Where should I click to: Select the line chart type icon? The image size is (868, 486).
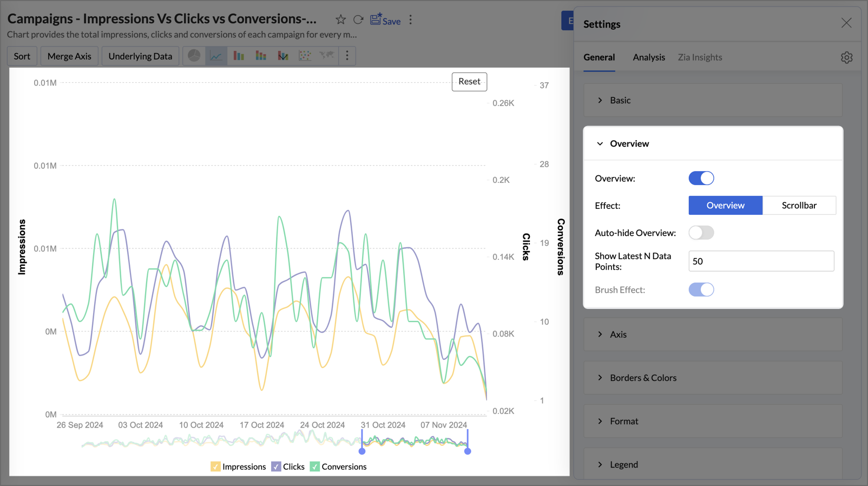[x=216, y=56]
